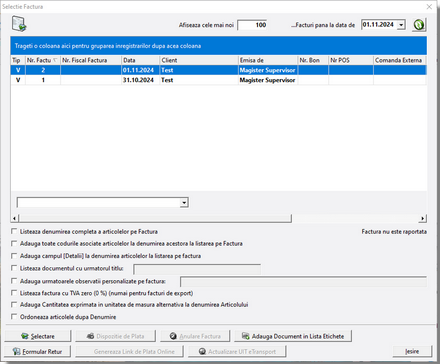Open the Formular Retur form
The image size is (440, 364).
(38, 351)
